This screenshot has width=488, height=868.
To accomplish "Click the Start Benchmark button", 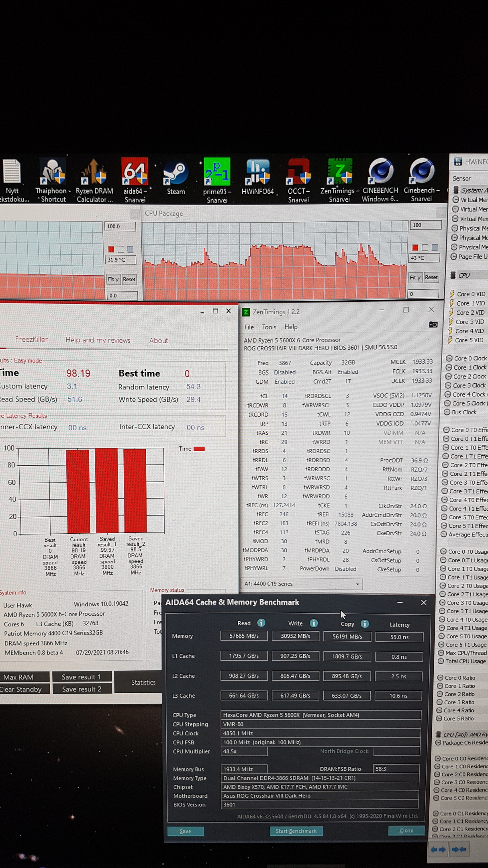I will [x=296, y=831].
